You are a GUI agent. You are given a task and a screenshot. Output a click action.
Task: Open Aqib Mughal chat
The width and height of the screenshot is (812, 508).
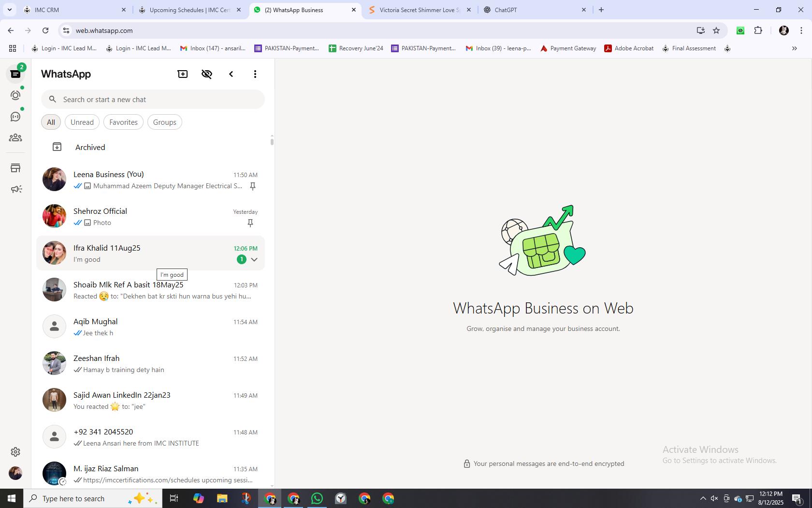(150, 327)
